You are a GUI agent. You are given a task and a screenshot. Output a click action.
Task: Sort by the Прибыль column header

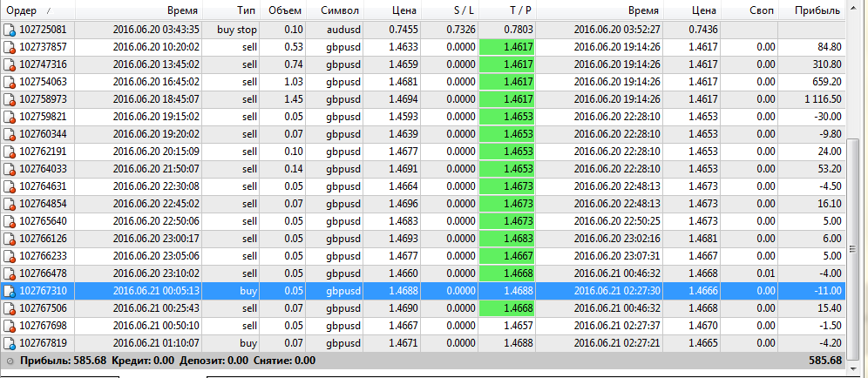click(x=811, y=10)
